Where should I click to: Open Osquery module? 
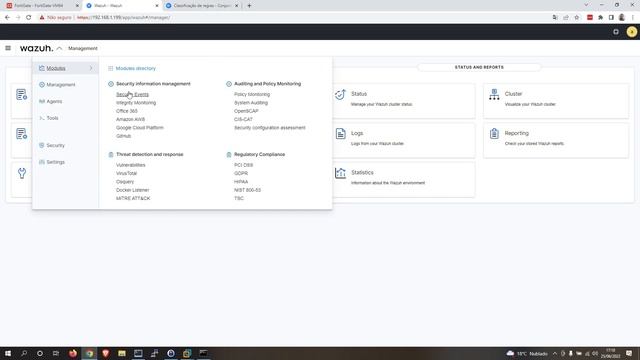(x=125, y=182)
